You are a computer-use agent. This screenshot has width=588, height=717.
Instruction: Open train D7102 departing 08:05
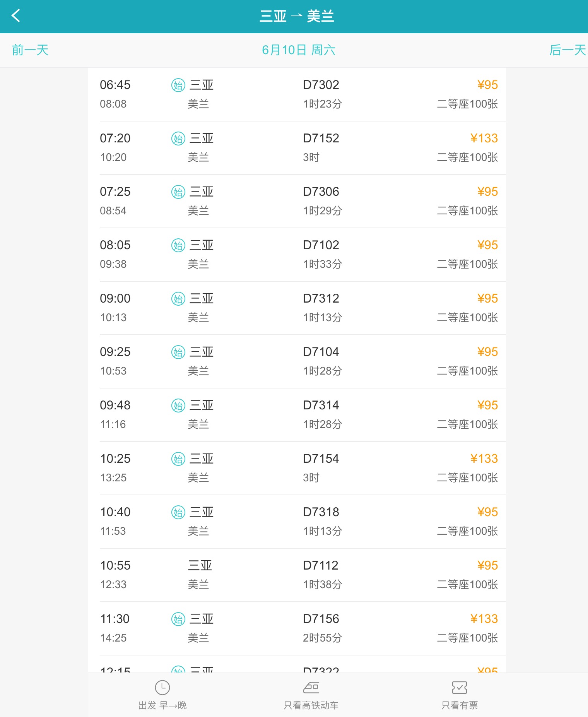tap(297, 255)
